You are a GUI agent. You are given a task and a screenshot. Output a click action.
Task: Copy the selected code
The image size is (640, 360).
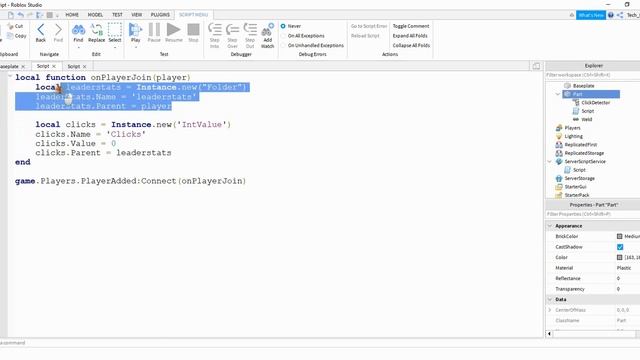17,36
